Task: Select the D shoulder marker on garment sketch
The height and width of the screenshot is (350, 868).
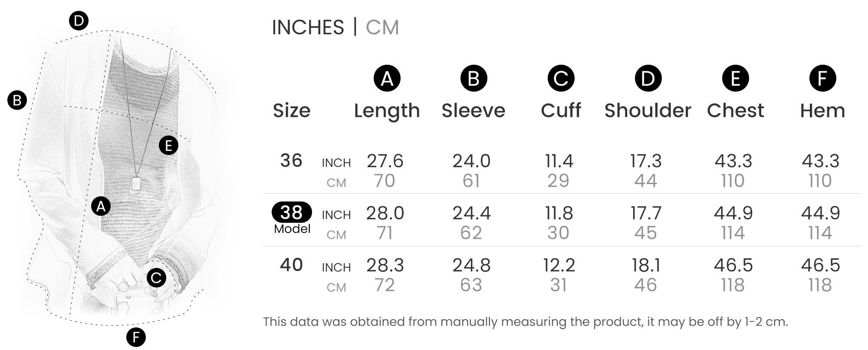Action: 79,20
